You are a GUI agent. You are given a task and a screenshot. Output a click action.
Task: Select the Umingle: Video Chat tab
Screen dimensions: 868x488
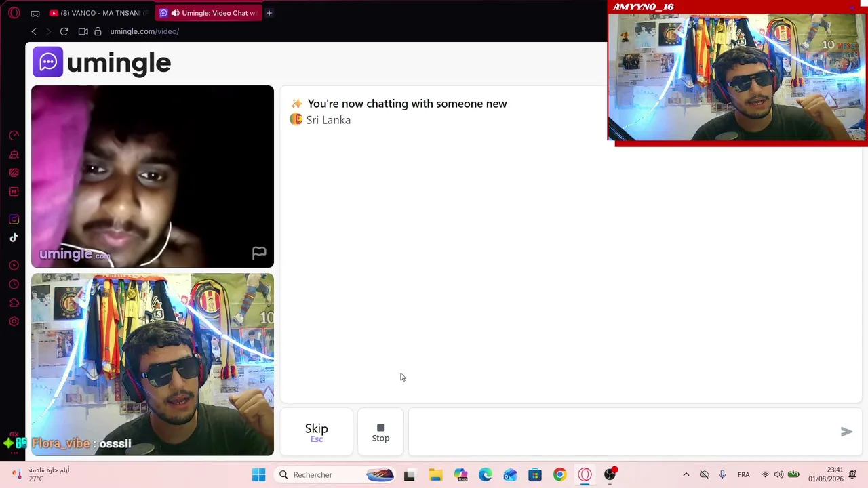coord(208,13)
